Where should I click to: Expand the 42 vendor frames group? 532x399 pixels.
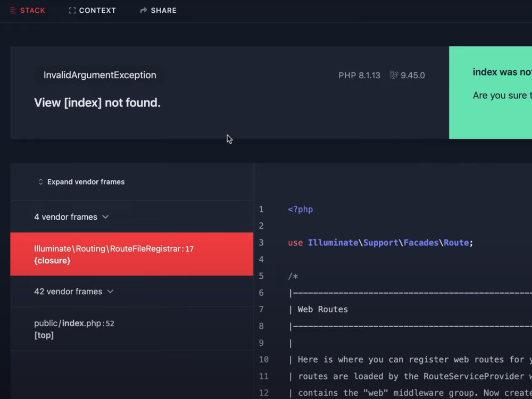point(131,292)
